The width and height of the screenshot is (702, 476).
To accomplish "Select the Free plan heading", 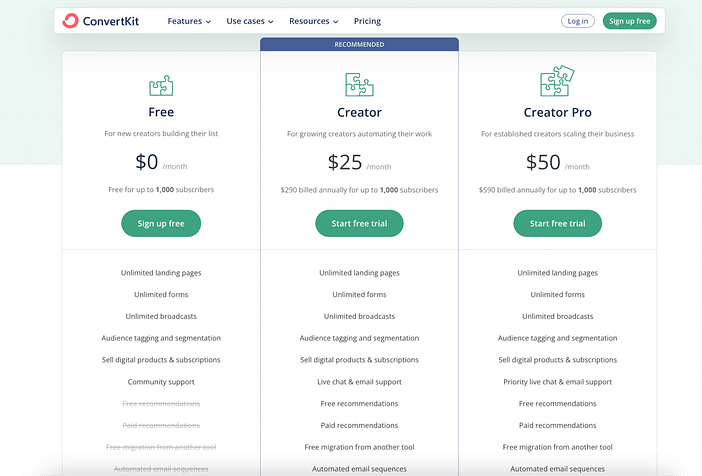I will click(x=161, y=112).
